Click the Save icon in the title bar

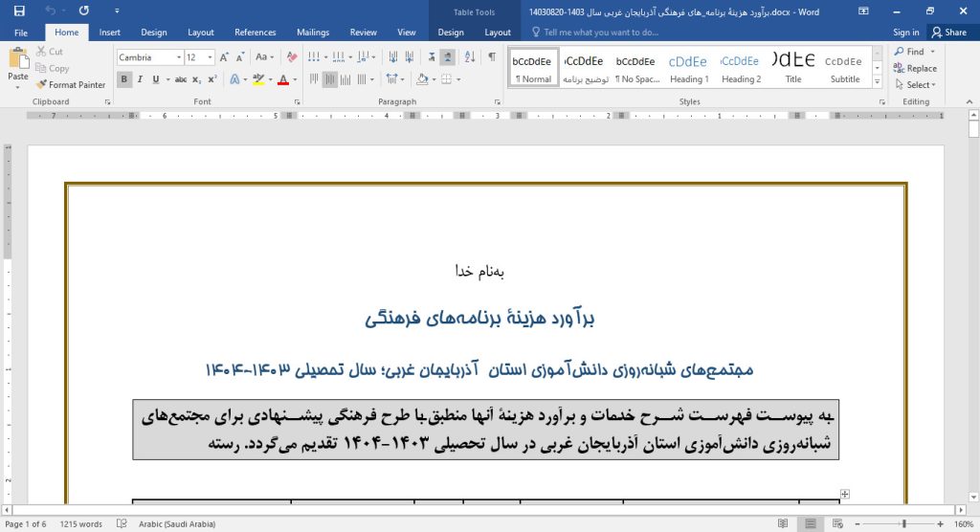click(x=17, y=11)
